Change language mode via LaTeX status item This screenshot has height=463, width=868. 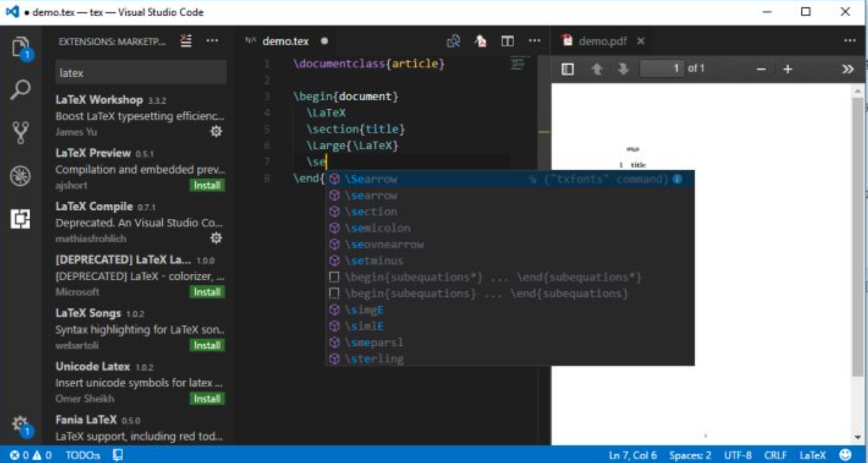[813, 456]
